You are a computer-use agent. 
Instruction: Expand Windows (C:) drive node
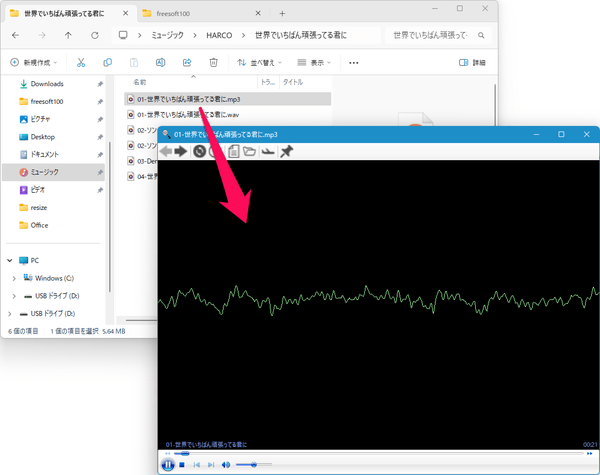click(14, 278)
